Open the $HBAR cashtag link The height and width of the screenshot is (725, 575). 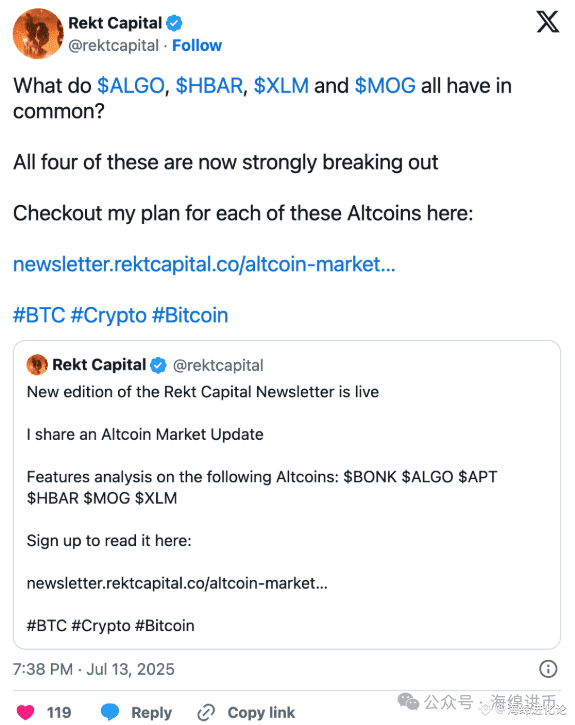[x=209, y=86]
